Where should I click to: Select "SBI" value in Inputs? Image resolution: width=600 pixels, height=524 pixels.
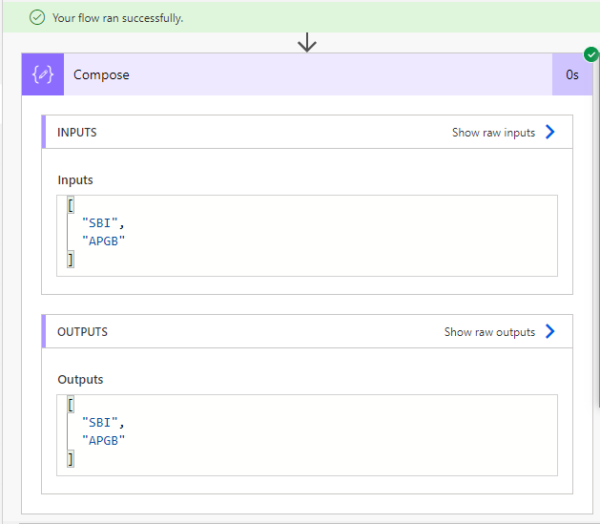click(100, 223)
